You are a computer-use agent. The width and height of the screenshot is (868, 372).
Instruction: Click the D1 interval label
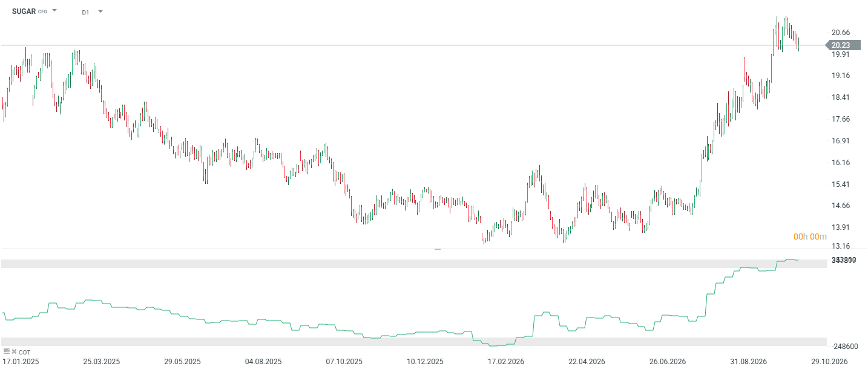86,12
